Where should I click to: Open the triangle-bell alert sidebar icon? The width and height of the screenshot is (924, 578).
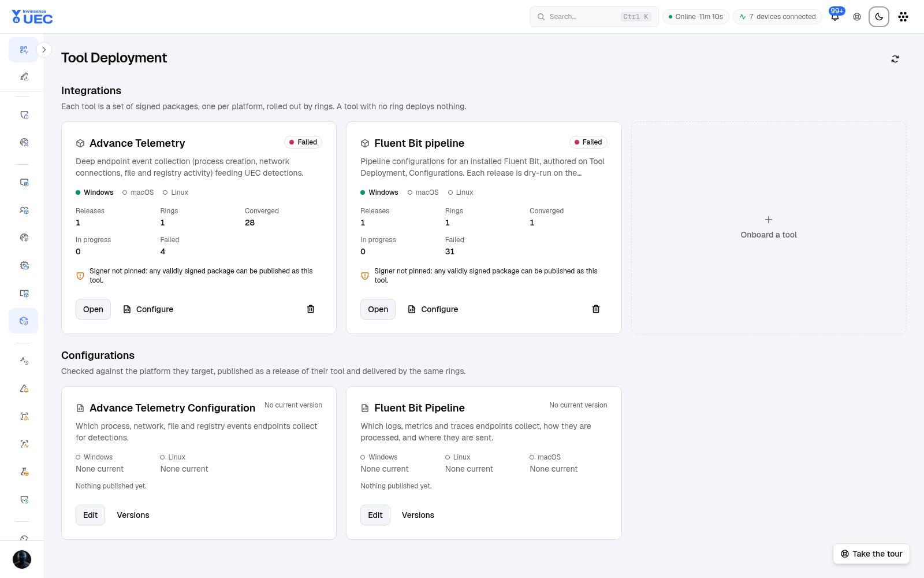pos(24,388)
